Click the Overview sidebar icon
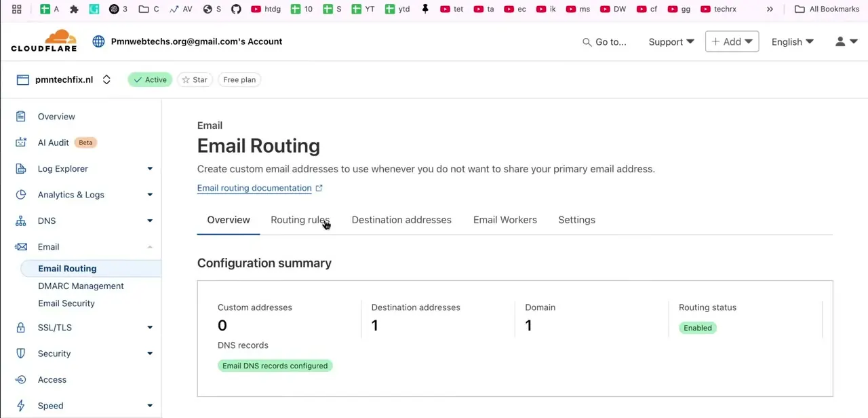The width and height of the screenshot is (868, 418). click(x=21, y=117)
